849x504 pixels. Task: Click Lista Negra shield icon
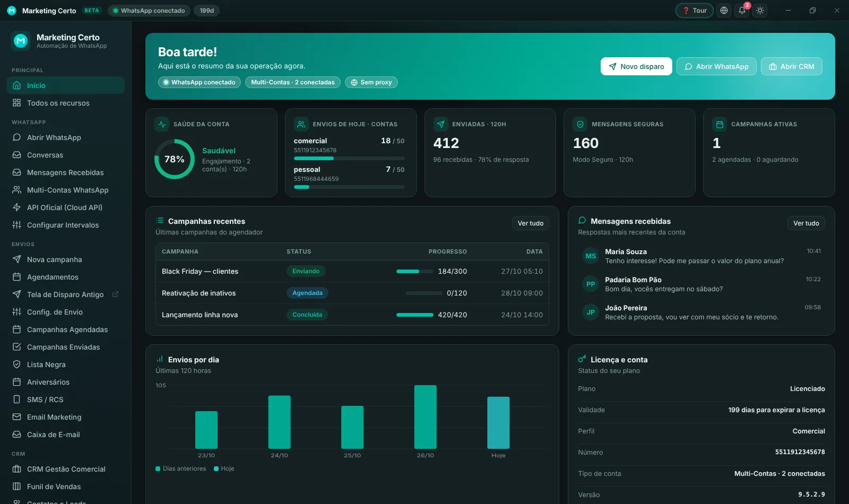[x=16, y=364]
